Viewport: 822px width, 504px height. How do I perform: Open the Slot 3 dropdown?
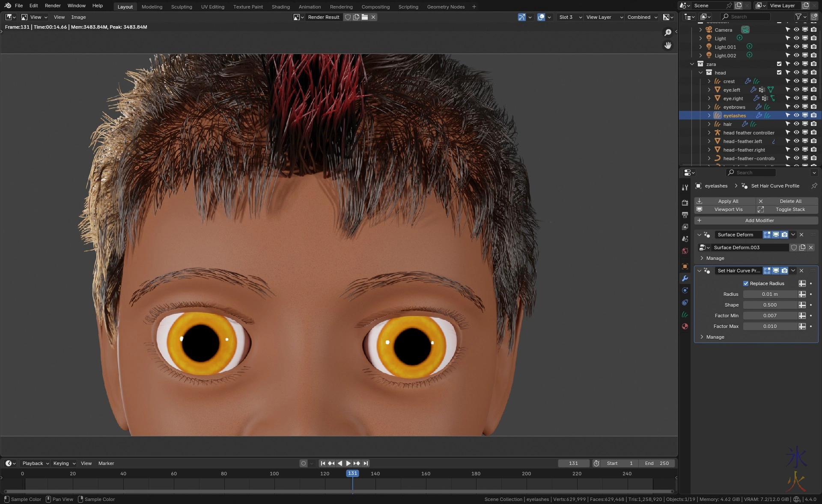click(570, 17)
